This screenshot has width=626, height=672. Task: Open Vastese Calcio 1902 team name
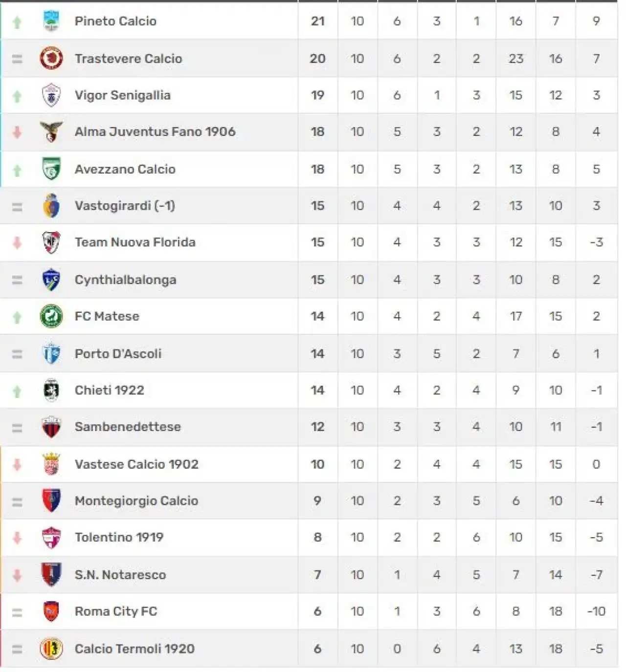pyautogui.click(x=136, y=464)
